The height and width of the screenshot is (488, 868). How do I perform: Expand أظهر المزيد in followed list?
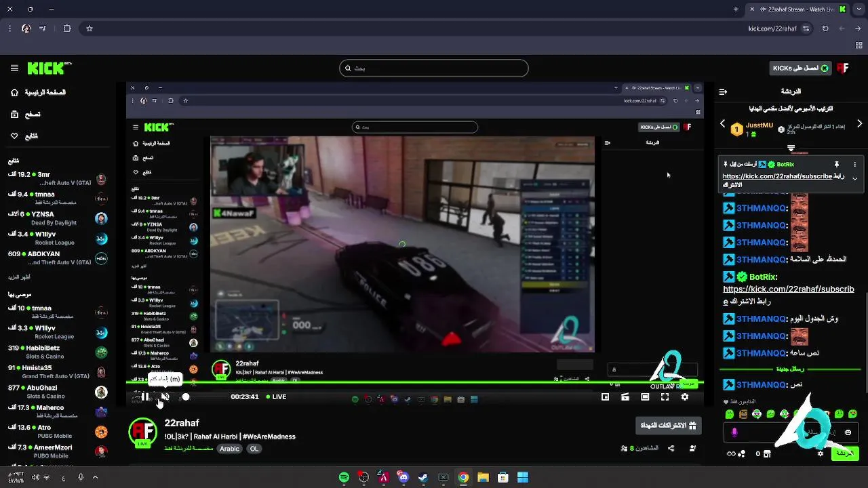(19, 277)
